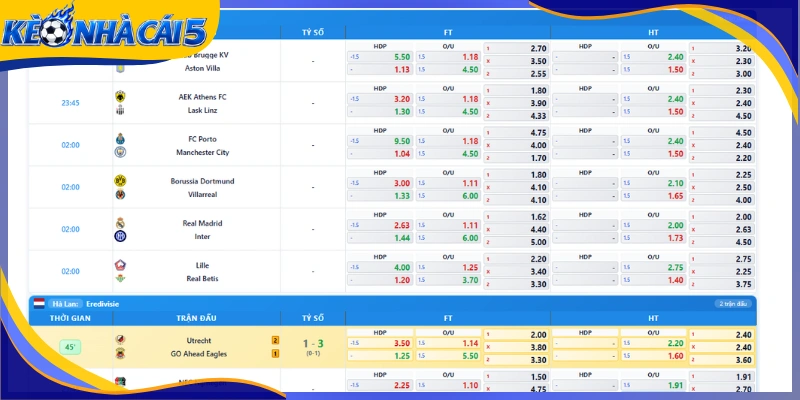
Task: Pick FT HDP odds 5.50 in Aston Villa match
Action: pyautogui.click(x=381, y=57)
